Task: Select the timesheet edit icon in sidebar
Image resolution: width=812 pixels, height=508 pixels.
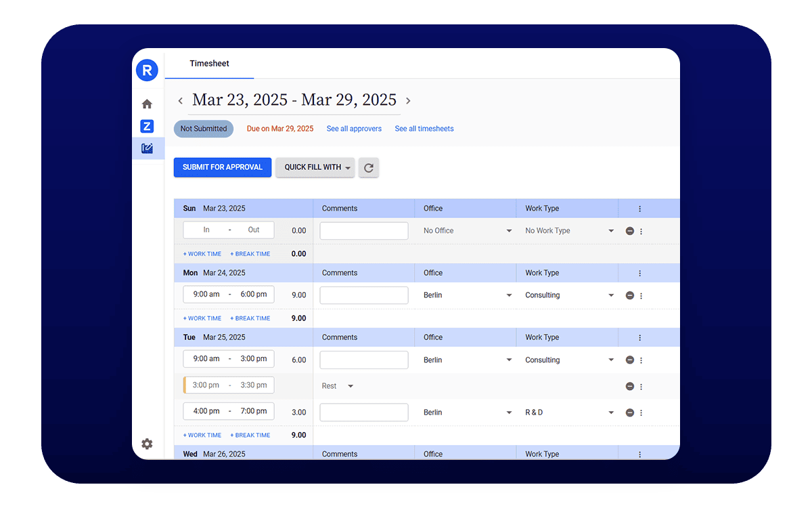Action: point(147,148)
